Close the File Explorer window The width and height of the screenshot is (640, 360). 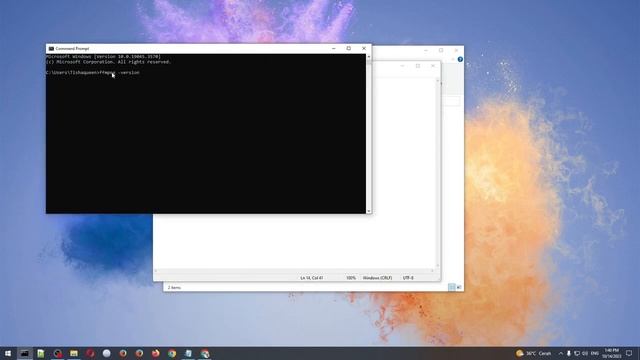(x=456, y=50)
